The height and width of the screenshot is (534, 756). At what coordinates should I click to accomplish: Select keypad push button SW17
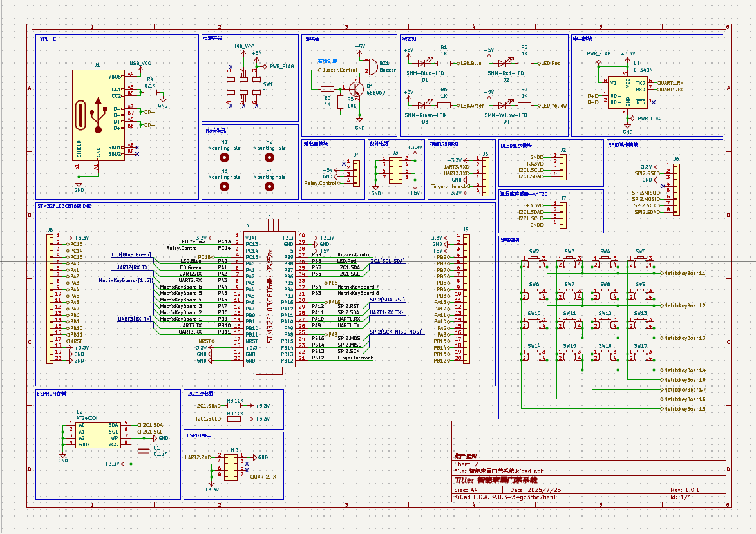click(640, 356)
